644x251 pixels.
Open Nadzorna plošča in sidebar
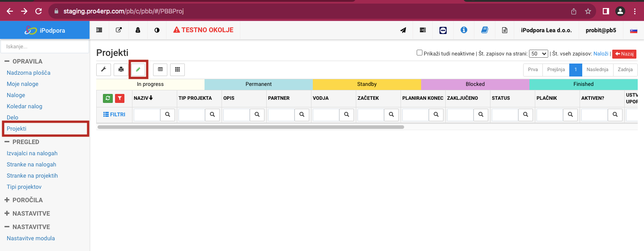[x=29, y=72]
